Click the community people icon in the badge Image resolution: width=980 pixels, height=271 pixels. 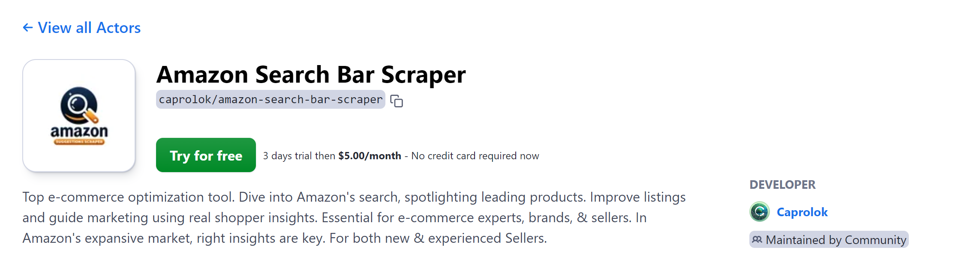click(x=758, y=240)
